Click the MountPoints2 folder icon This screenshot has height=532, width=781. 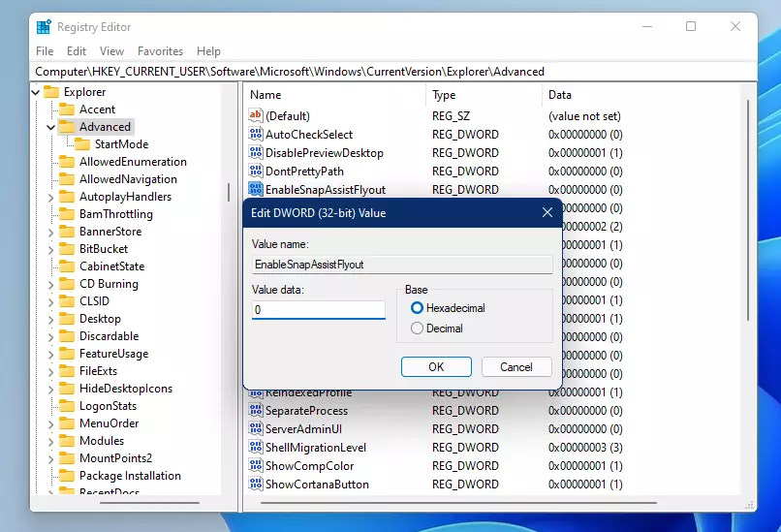point(67,458)
